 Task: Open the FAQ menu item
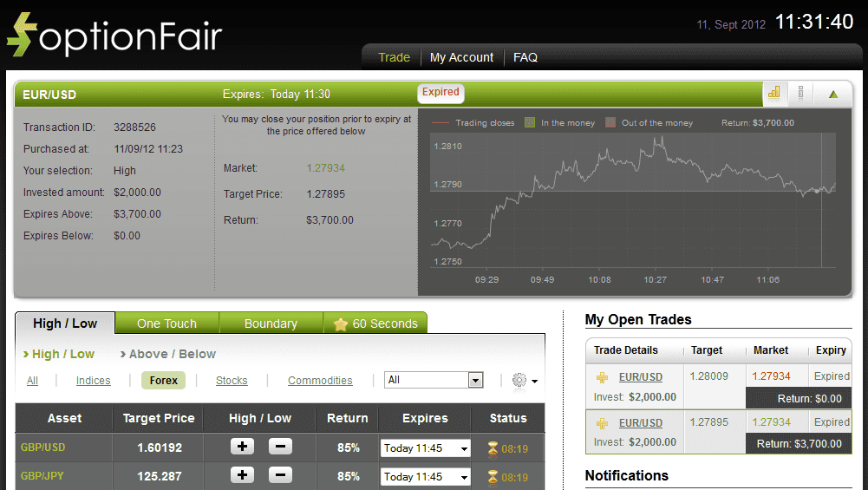525,57
